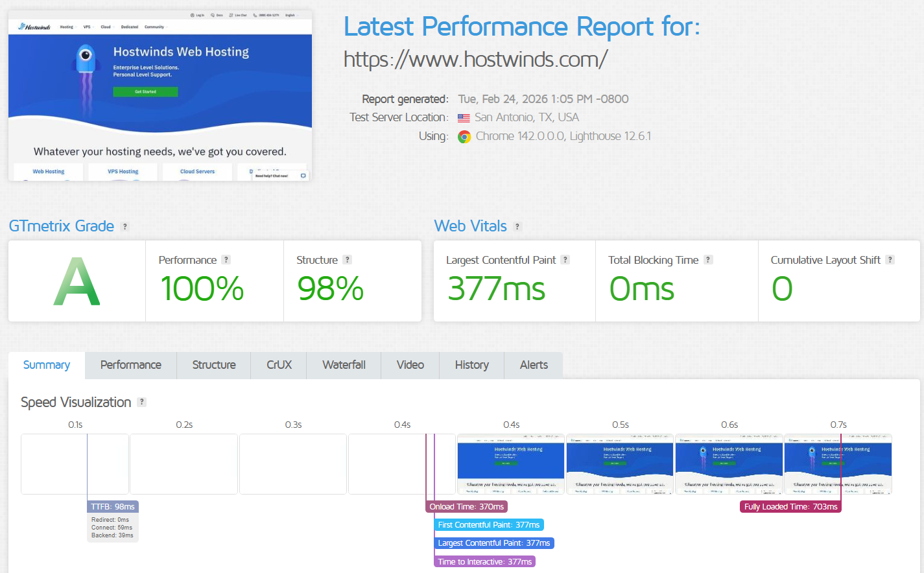Click the 100% Performance score
This screenshot has height=573, width=924.
pyautogui.click(x=202, y=289)
